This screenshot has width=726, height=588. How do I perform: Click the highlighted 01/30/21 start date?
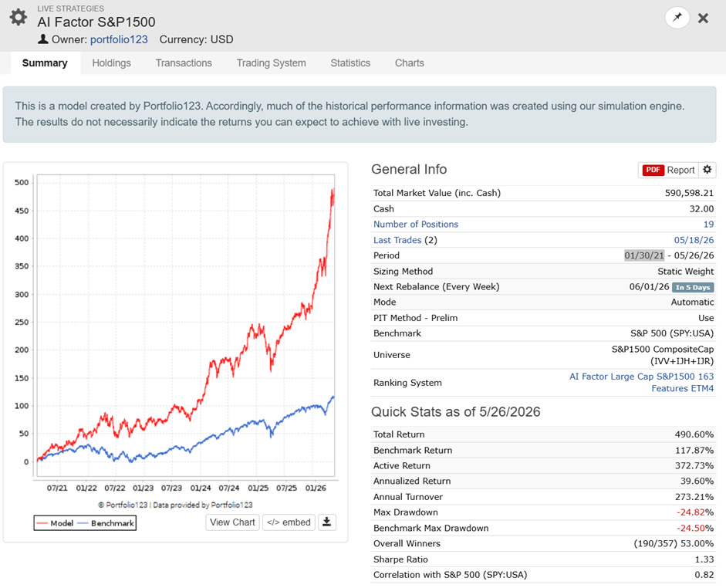click(644, 255)
